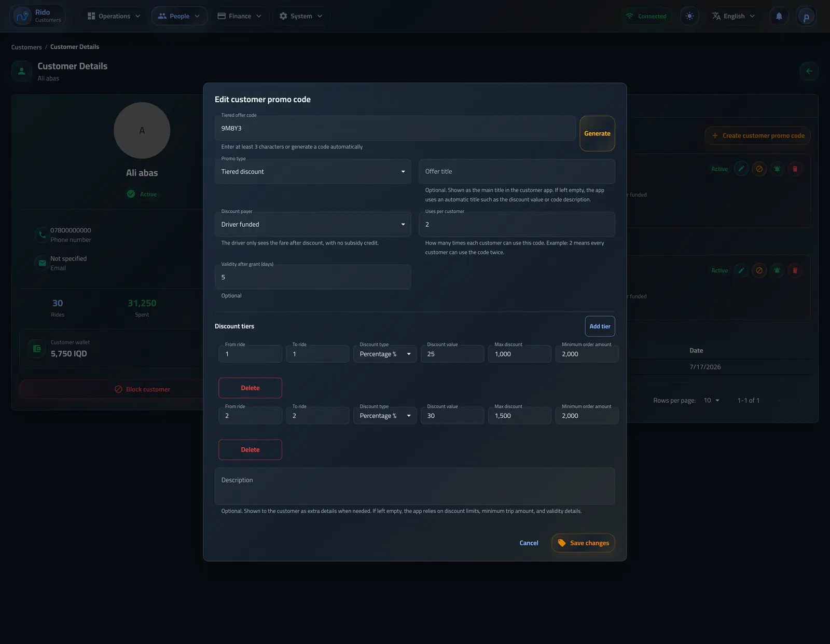Open Discount type dropdown in tier from ride 2
The height and width of the screenshot is (644, 830).
coord(385,416)
